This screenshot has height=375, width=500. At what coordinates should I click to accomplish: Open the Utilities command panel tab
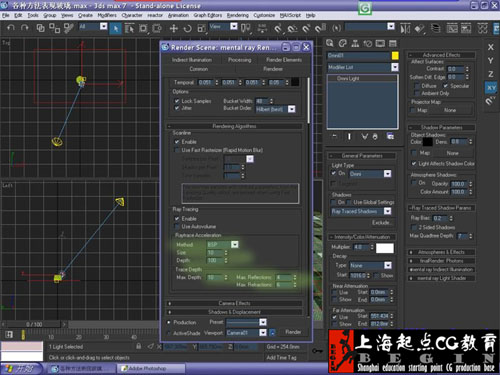coord(393,43)
